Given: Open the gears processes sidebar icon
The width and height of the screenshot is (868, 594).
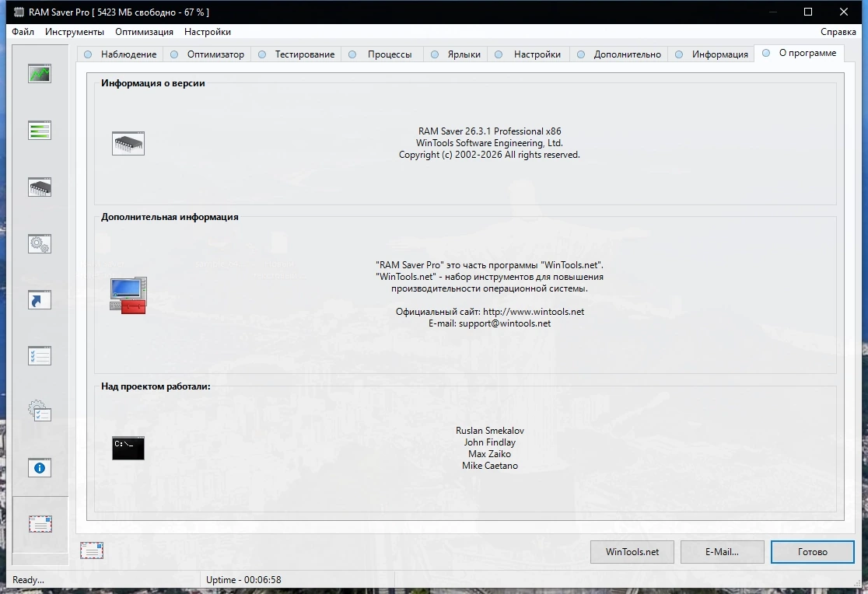Looking at the screenshot, I should coord(40,243).
